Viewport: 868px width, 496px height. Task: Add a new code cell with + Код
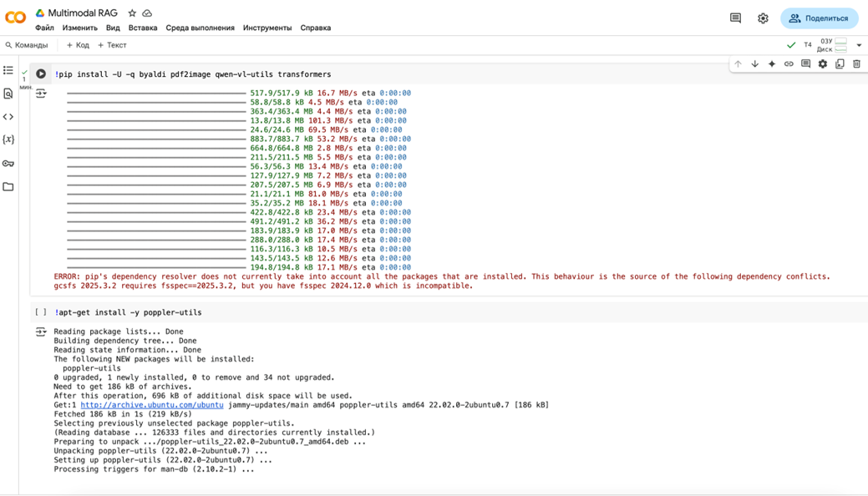pyautogui.click(x=78, y=45)
